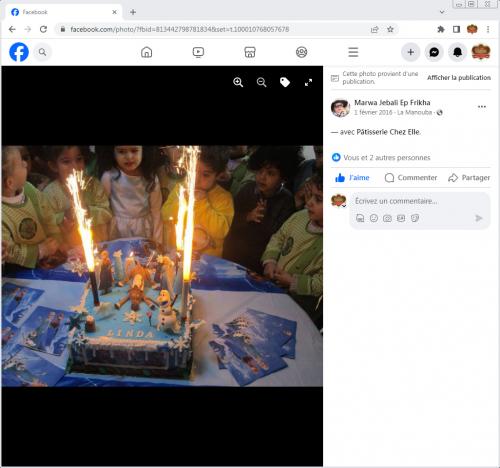Open Pâtisserie Chez Elle page link
This screenshot has height=468, width=500.
pyautogui.click(x=388, y=132)
